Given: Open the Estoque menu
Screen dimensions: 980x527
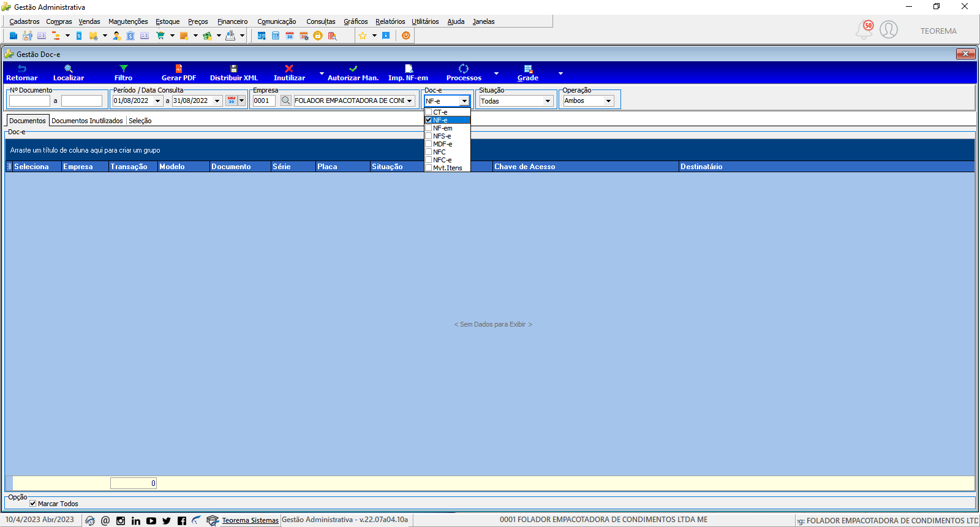Looking at the screenshot, I should [168, 21].
